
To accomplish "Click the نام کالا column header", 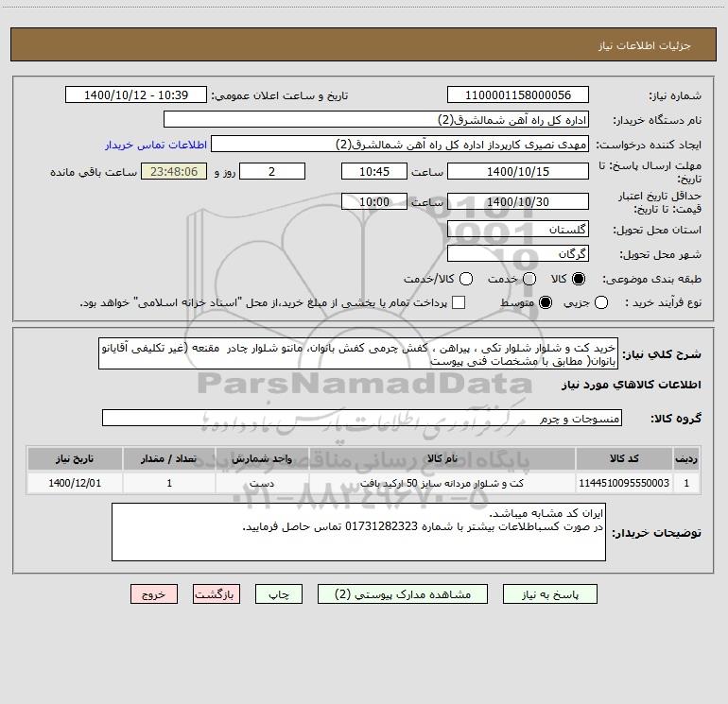I will tap(442, 458).
